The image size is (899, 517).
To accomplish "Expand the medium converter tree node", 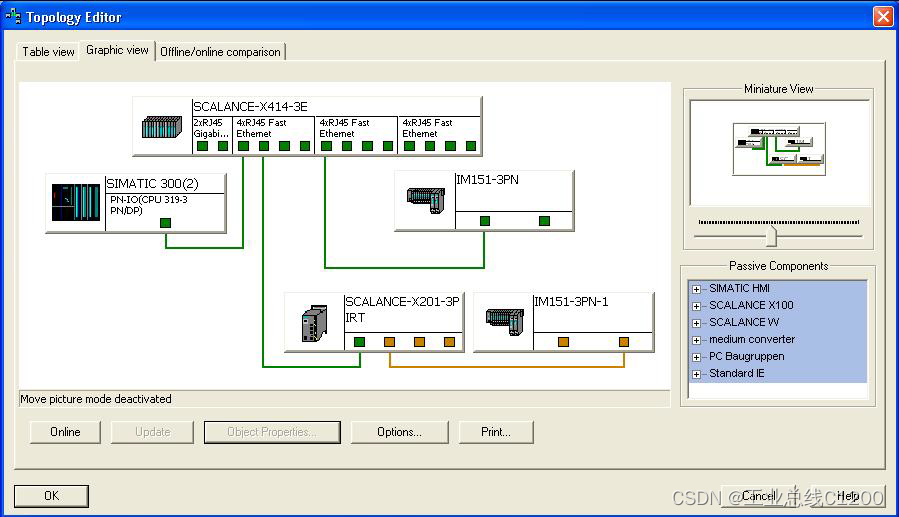I will [x=696, y=340].
